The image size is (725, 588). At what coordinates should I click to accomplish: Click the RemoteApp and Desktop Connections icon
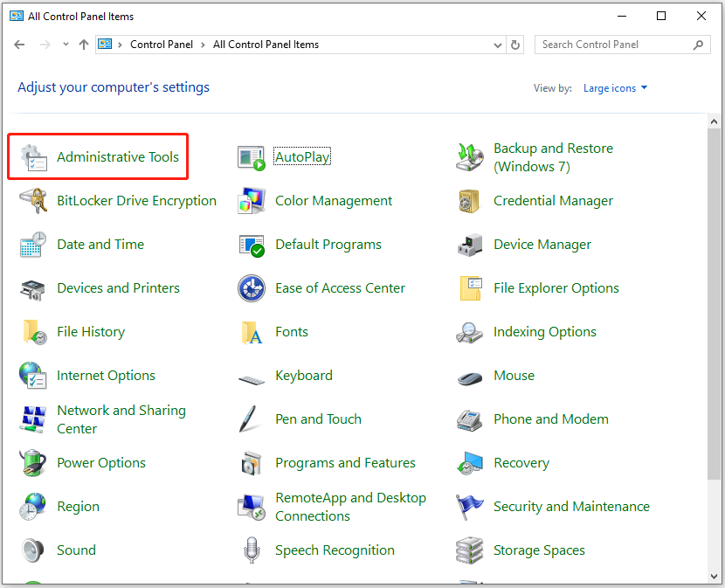point(252,508)
